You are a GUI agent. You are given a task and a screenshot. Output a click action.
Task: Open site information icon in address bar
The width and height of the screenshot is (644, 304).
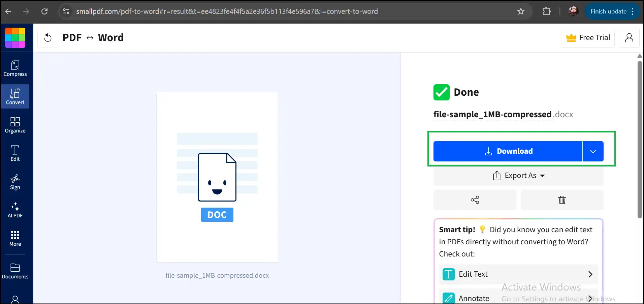click(66, 11)
